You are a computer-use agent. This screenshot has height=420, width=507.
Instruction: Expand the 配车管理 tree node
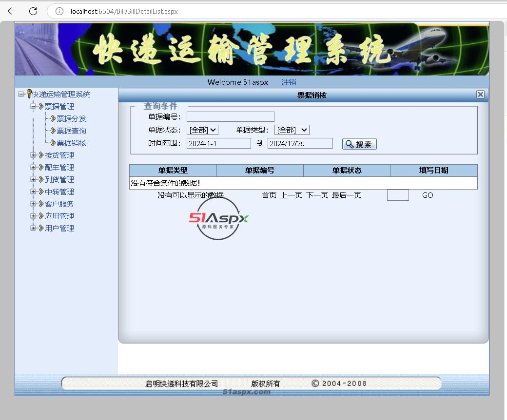click(x=33, y=167)
